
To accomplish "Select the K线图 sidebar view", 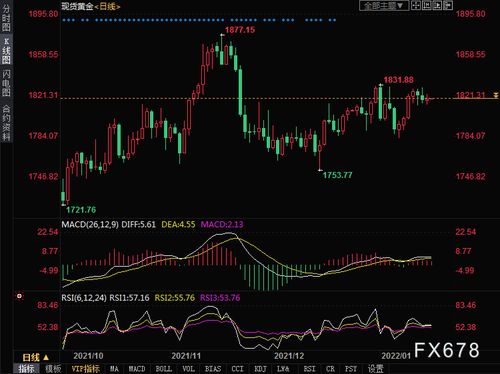I will (6, 51).
